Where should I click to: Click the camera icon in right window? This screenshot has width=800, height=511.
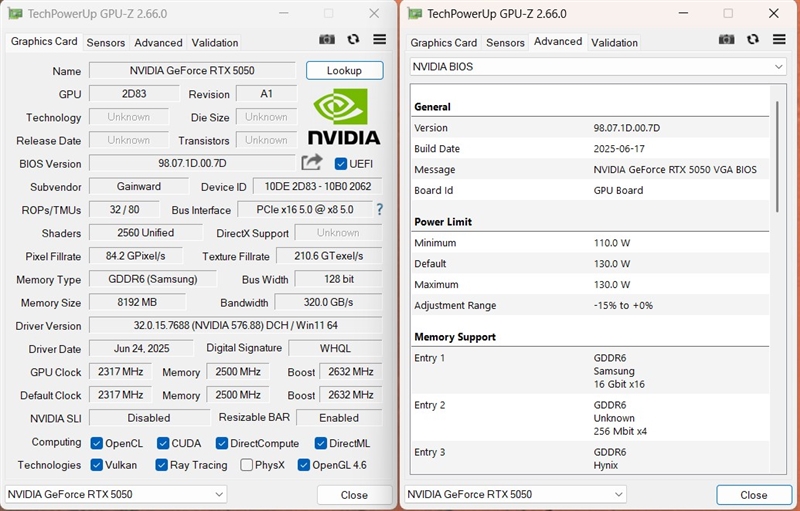727,39
